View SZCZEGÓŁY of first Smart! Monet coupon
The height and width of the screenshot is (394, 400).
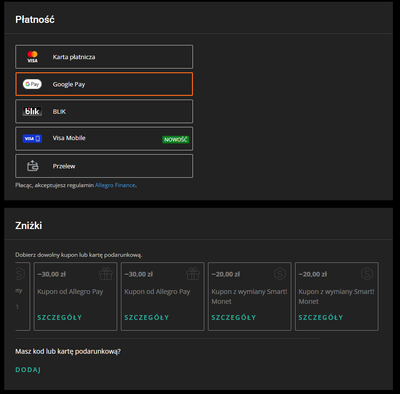pos(233,317)
